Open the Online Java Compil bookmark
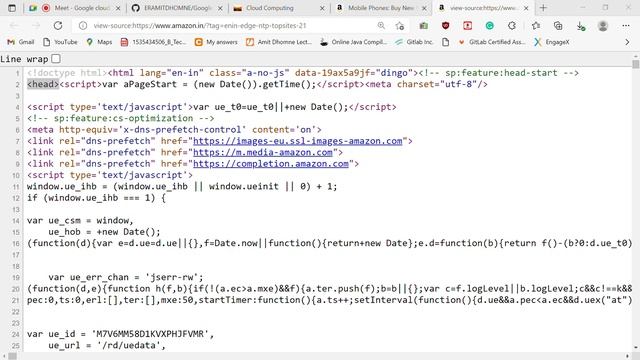This screenshot has height=360, width=640. coord(353,42)
